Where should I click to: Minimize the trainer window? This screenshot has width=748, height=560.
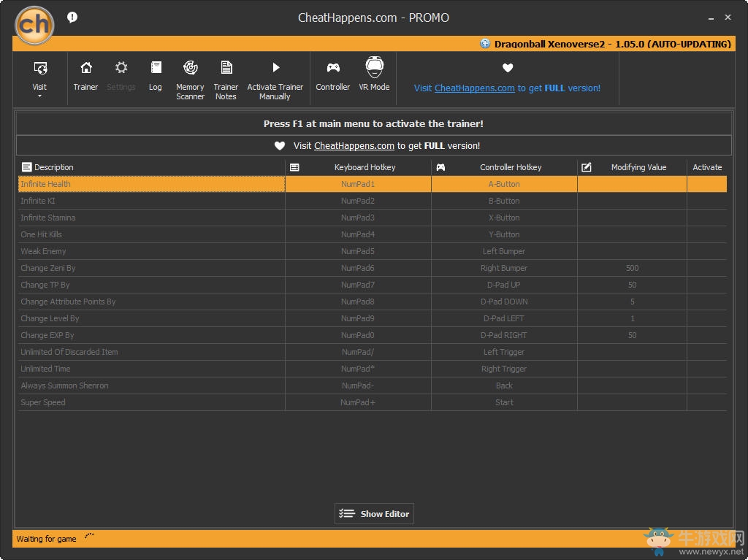(x=711, y=18)
